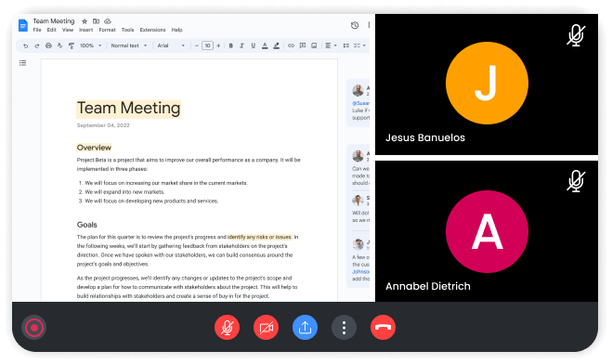Print the document
Viewport: 612px width, 364px height.
[48, 45]
